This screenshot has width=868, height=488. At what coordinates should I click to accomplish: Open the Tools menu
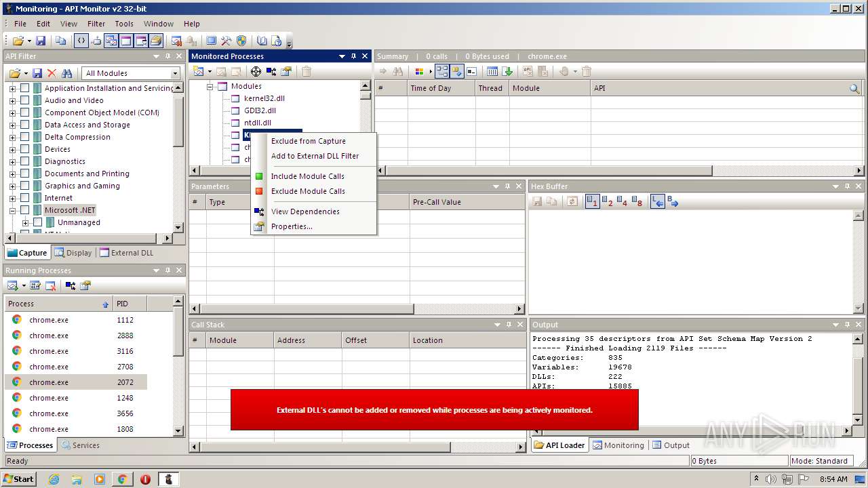tap(124, 24)
